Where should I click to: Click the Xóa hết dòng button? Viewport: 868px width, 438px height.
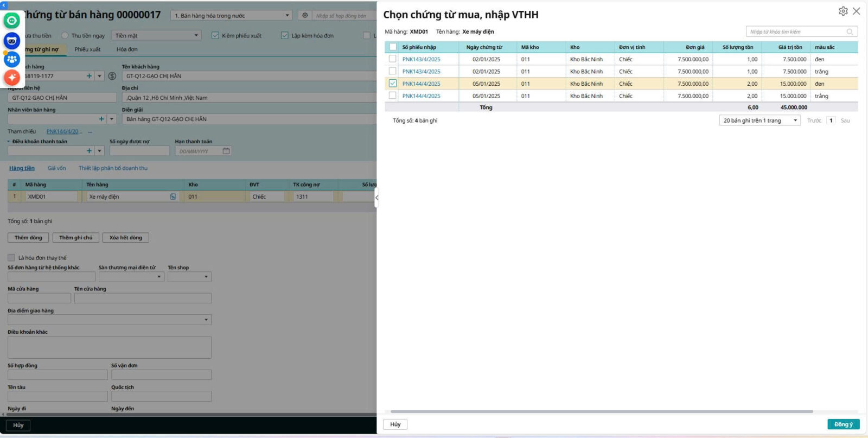pyautogui.click(x=126, y=238)
